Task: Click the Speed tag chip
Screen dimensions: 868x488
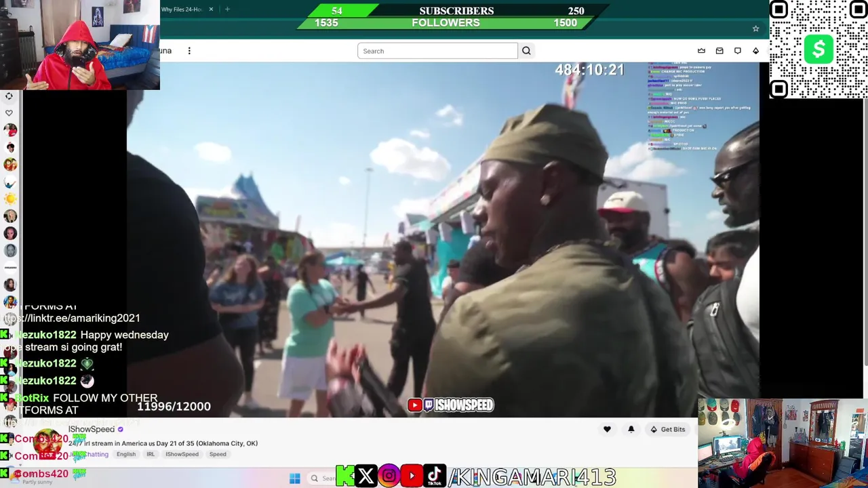Action: click(x=218, y=454)
